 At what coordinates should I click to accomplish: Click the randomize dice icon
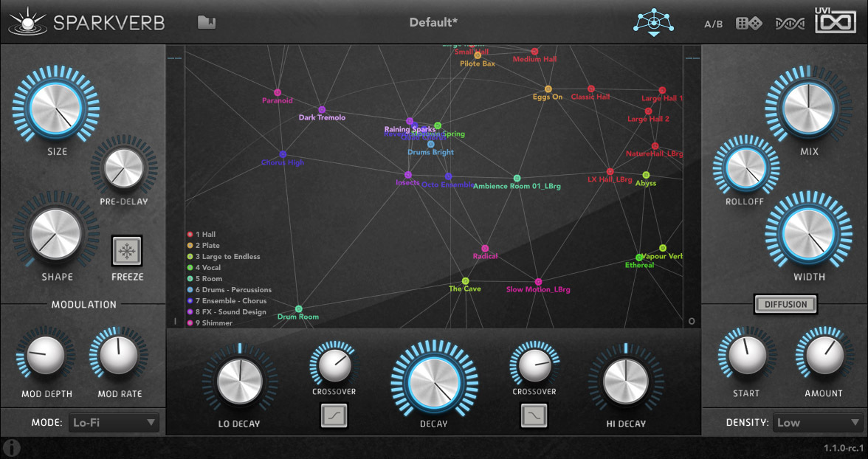[748, 24]
